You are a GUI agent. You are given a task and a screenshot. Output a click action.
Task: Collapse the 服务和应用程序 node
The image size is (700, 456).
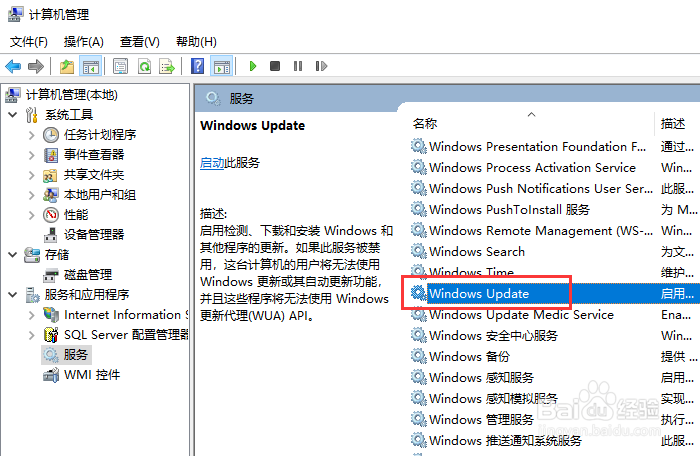point(12,295)
